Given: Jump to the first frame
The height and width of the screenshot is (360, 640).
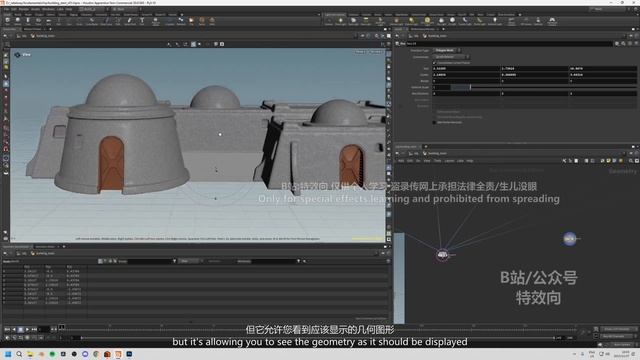Looking at the screenshot, I should tap(7, 329).
